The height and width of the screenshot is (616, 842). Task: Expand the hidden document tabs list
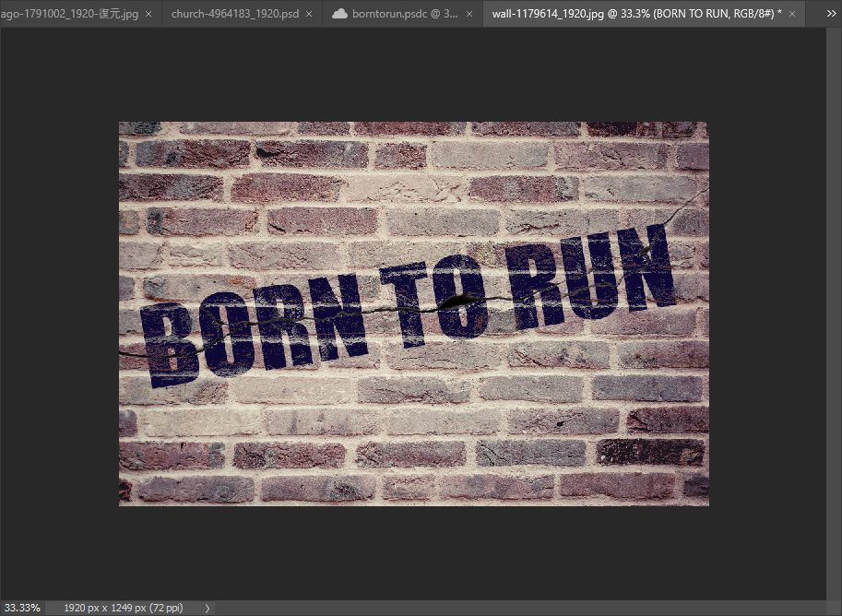831,14
